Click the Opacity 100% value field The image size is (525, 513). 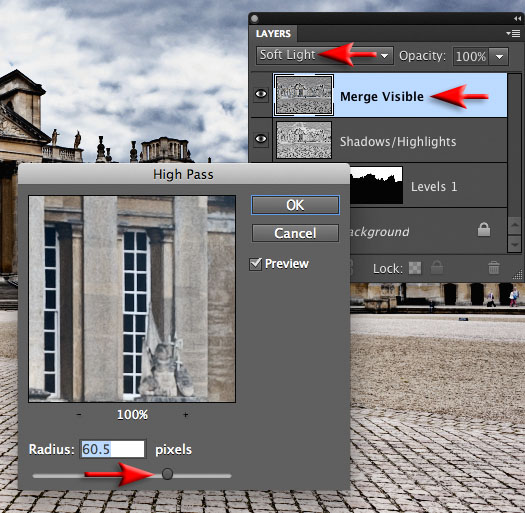point(471,56)
